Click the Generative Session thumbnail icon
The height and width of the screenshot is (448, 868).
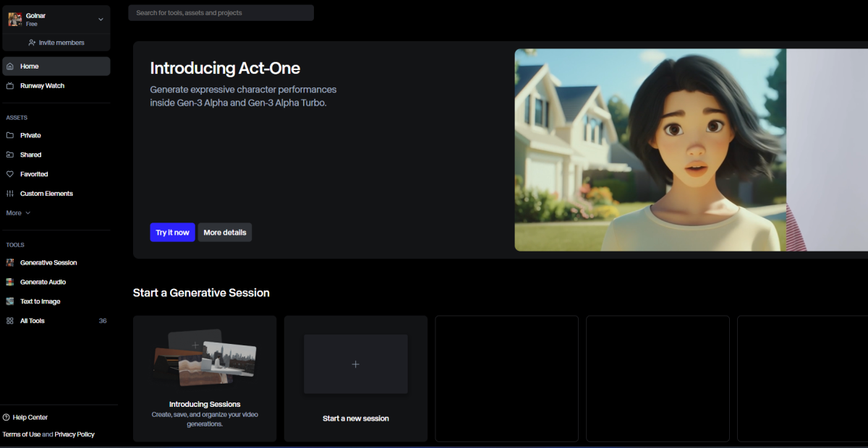click(x=10, y=263)
